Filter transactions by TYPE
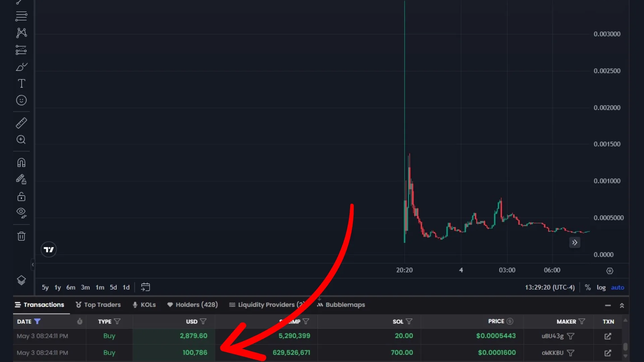Screen dimensions: 644x362 coord(117,321)
